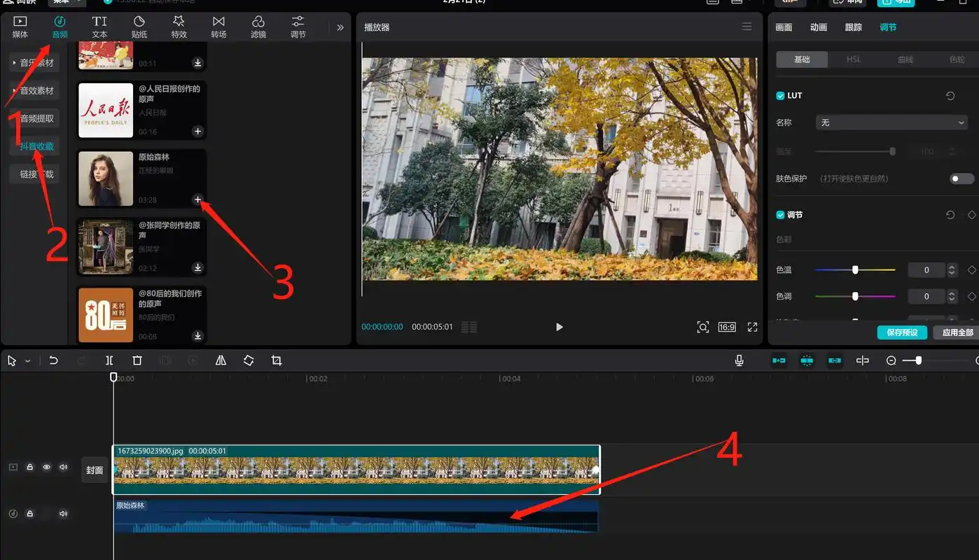Enable the 肤色保护 skin tone switch

tap(961, 179)
